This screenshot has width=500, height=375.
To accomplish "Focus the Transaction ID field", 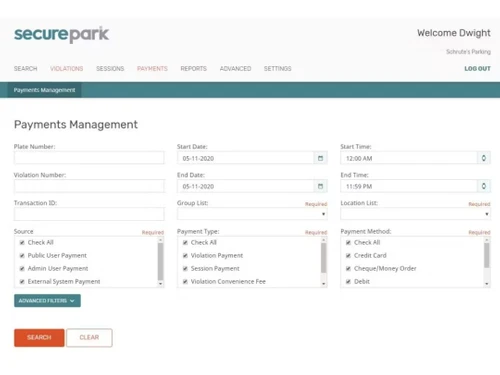I will click(x=89, y=214).
